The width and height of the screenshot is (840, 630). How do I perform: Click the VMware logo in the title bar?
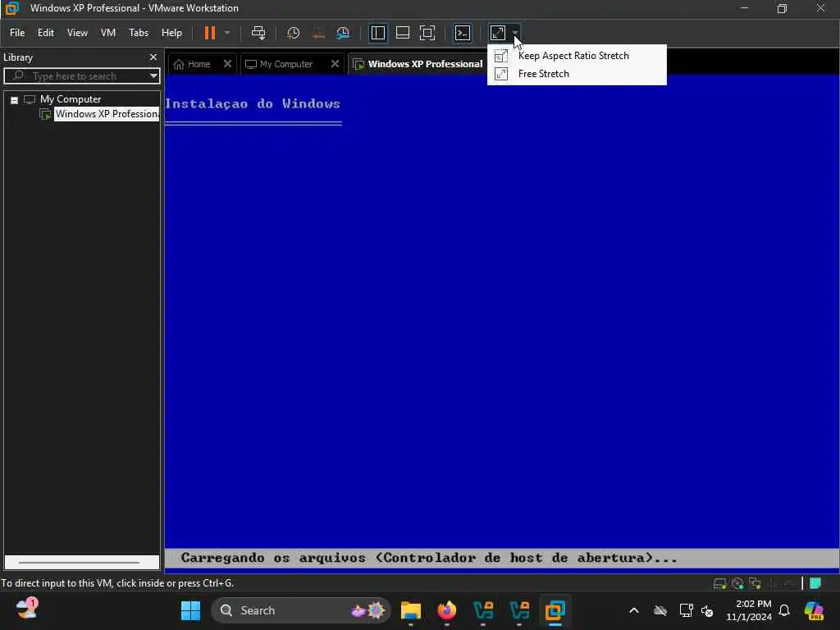(11, 8)
